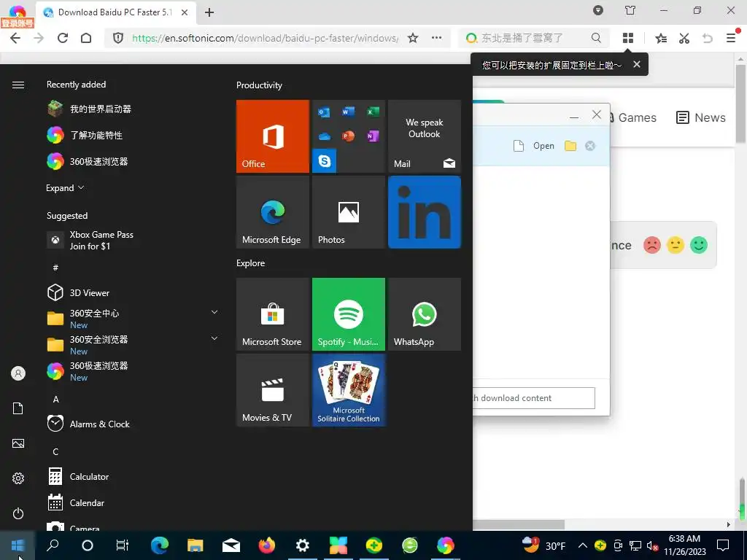Click the download content search field

click(534, 398)
